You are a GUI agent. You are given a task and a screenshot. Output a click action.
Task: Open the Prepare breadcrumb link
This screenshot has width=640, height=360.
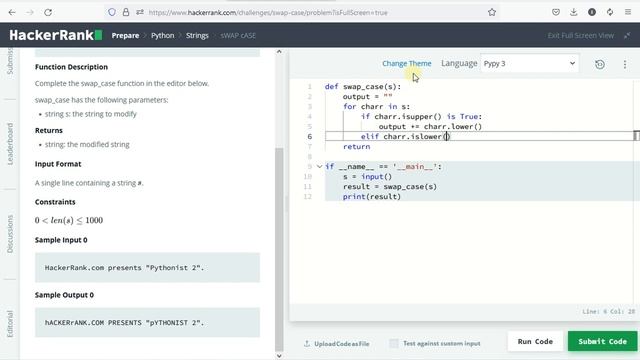125,36
